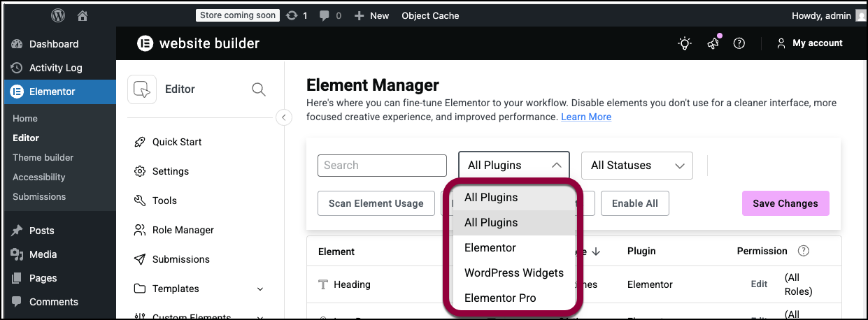The width and height of the screenshot is (868, 320).
Task: Open My account in top bar
Action: tap(809, 43)
